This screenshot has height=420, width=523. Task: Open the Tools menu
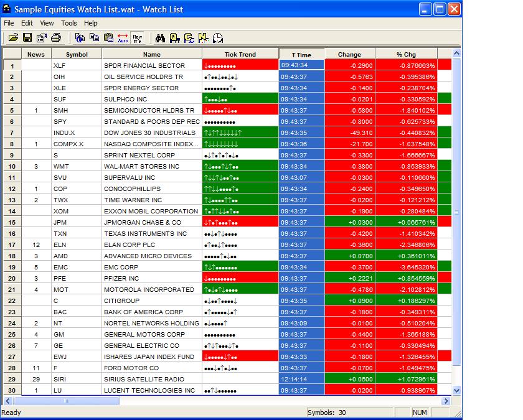68,23
